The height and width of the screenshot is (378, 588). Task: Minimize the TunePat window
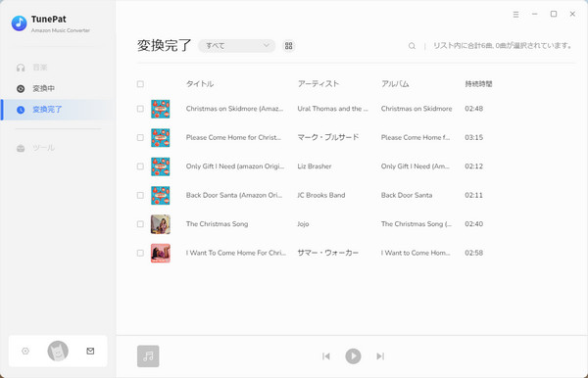pos(535,14)
